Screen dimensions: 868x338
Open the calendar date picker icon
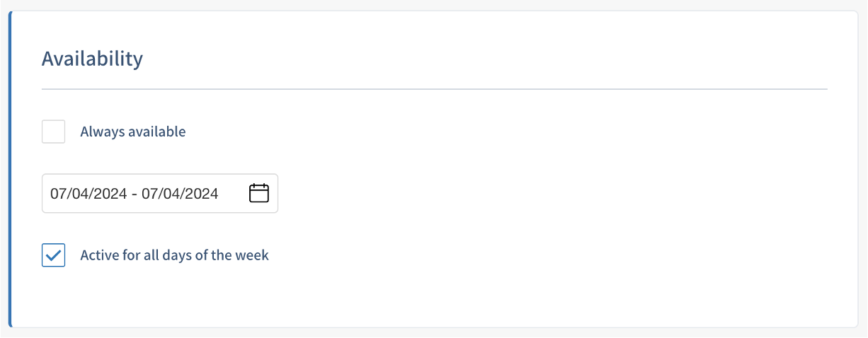point(259,193)
